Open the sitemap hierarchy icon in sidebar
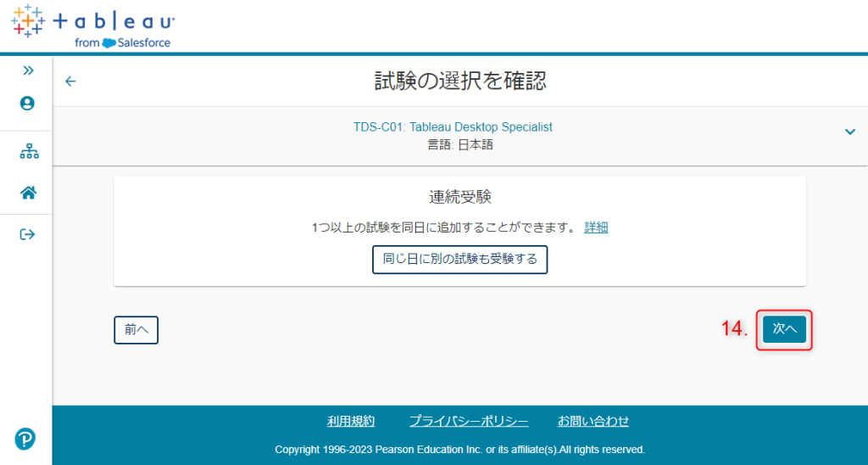Image resolution: width=868 pixels, height=465 pixels. pos(29,151)
